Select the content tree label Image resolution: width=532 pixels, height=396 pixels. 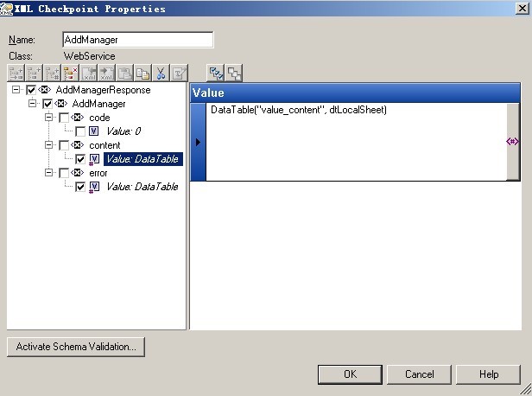pyautogui.click(x=104, y=145)
